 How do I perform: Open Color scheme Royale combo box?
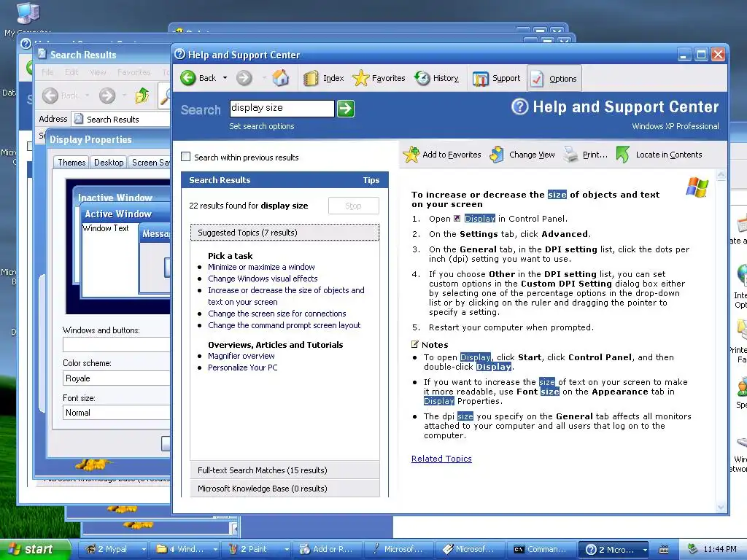(x=116, y=378)
